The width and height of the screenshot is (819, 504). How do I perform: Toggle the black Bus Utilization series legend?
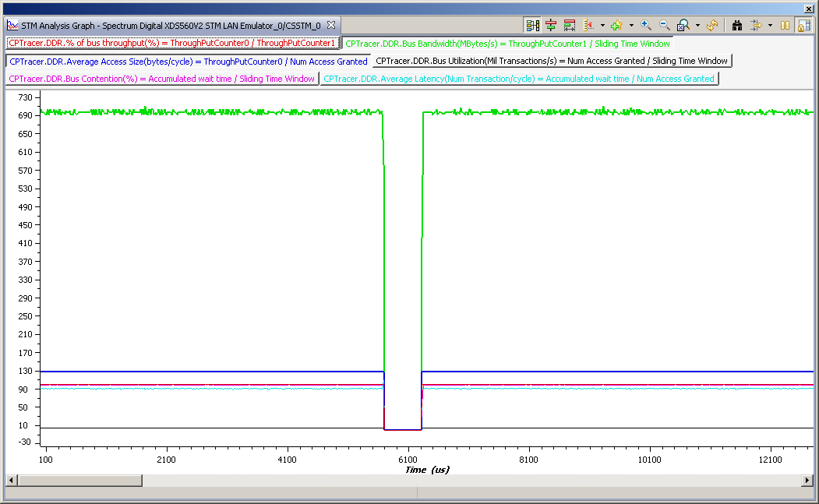point(552,61)
